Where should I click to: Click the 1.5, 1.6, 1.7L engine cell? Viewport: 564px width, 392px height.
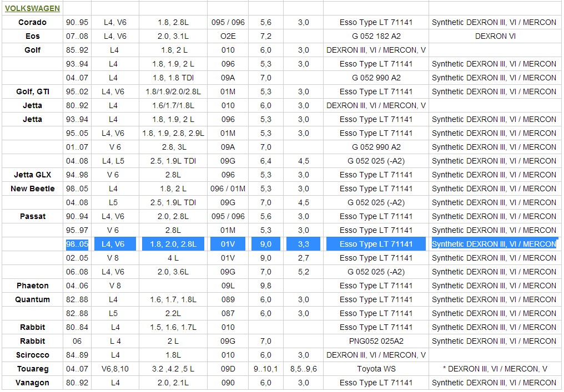tap(173, 327)
